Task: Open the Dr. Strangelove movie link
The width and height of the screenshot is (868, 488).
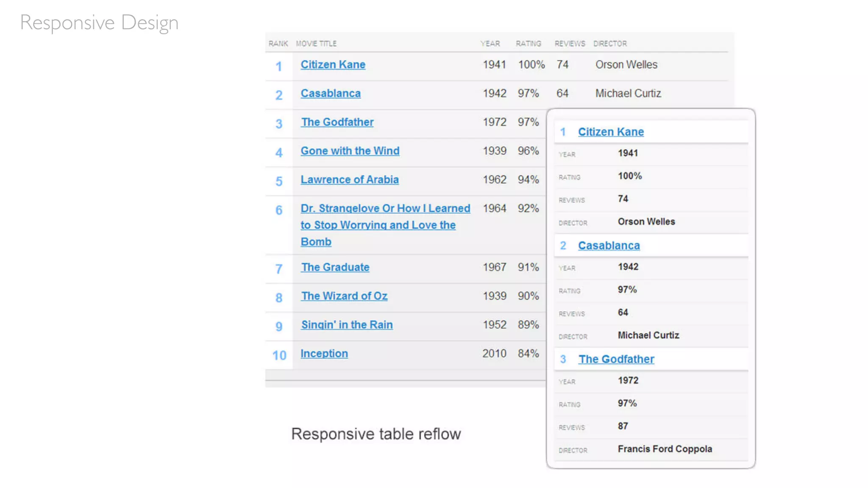Action: (385, 225)
